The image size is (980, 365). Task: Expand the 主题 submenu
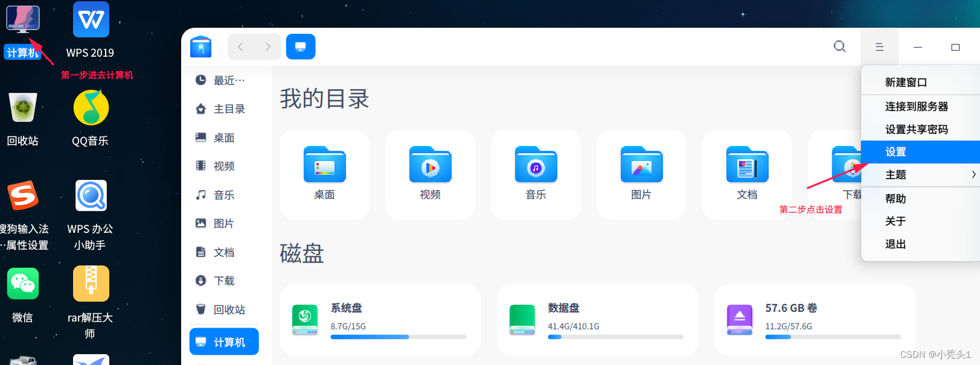[920, 174]
